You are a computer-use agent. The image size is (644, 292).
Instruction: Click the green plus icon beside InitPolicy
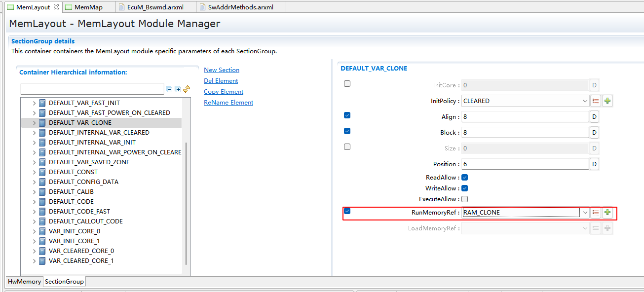(607, 101)
